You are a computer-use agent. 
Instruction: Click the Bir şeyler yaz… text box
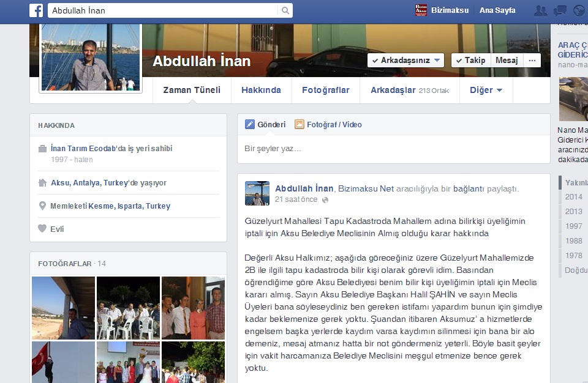click(394, 149)
